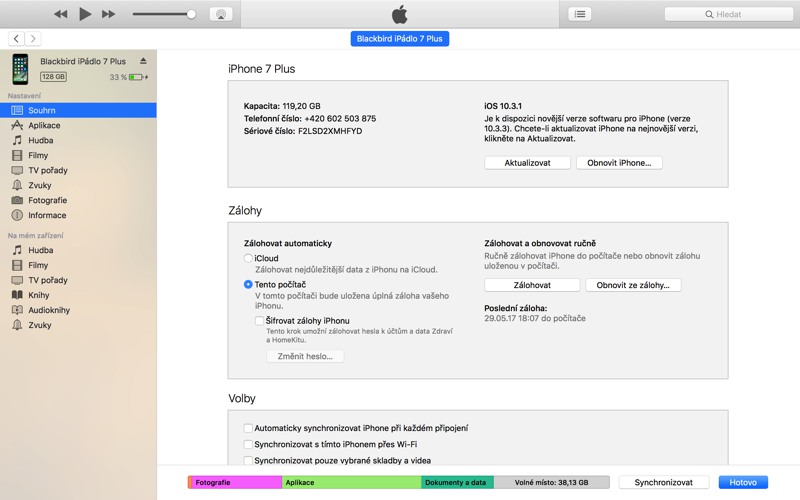Image resolution: width=800 pixels, height=500 pixels.
Task: Enable automatic sync when iPhone connects
Action: (248, 428)
